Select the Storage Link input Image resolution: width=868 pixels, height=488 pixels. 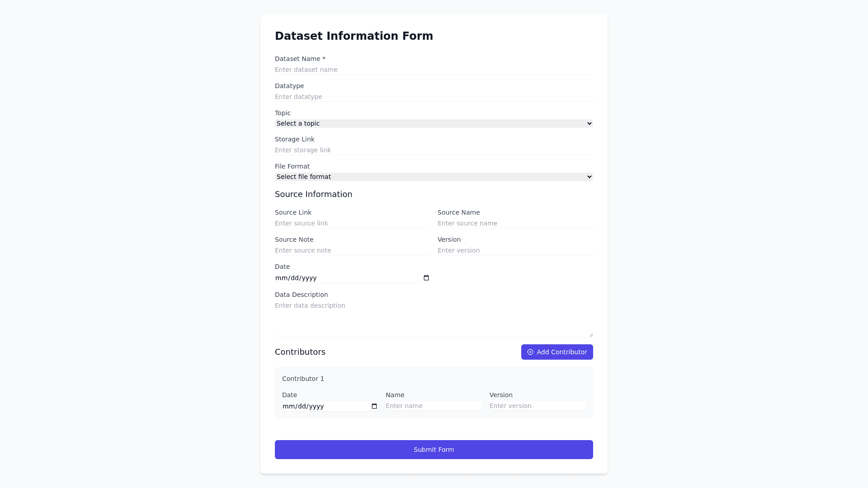pos(433,150)
